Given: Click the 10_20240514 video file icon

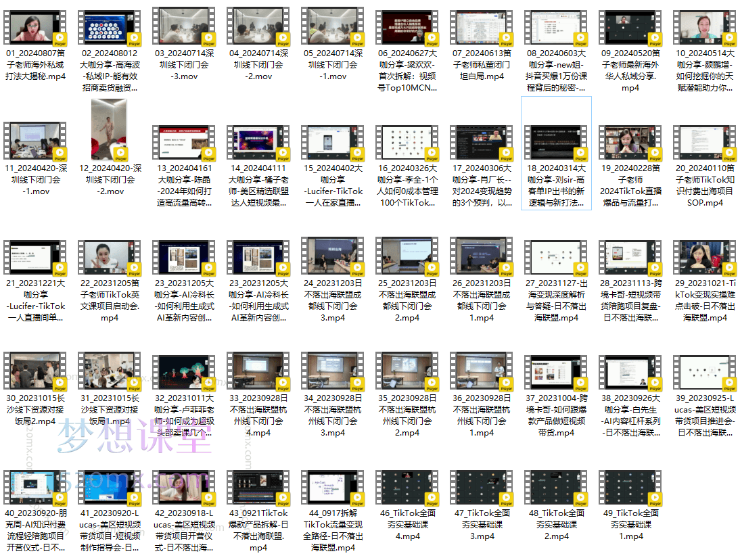Looking at the screenshot, I should pos(704,27).
